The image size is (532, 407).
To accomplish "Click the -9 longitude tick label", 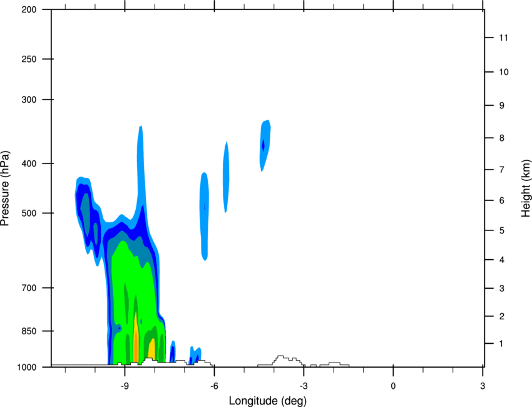I will [125, 386].
